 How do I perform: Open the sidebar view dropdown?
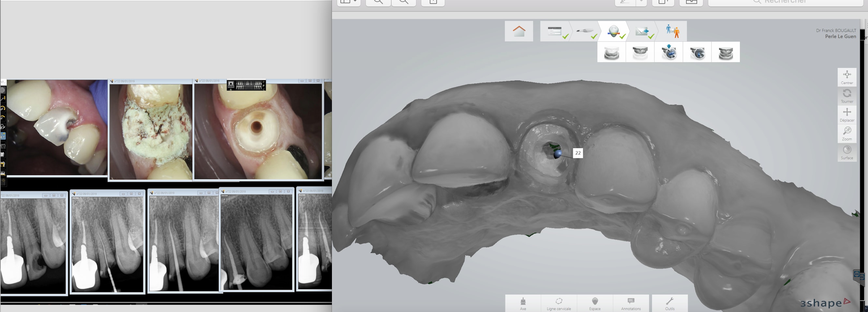pyautogui.click(x=349, y=2)
